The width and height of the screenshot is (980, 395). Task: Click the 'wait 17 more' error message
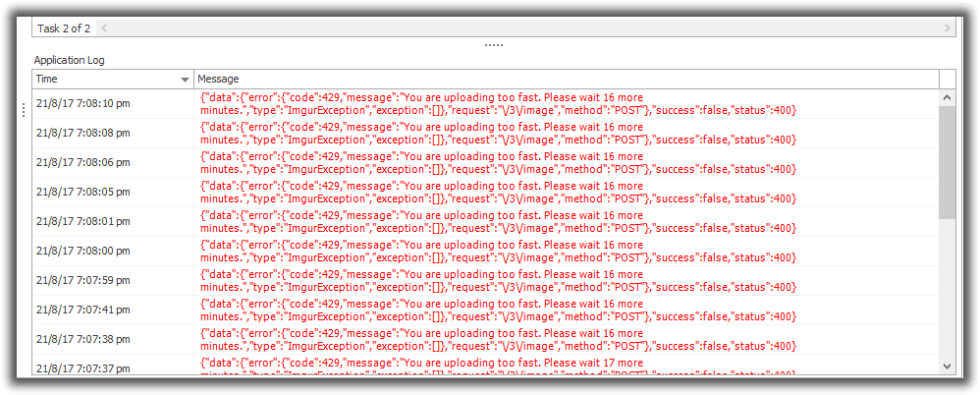coord(498,367)
